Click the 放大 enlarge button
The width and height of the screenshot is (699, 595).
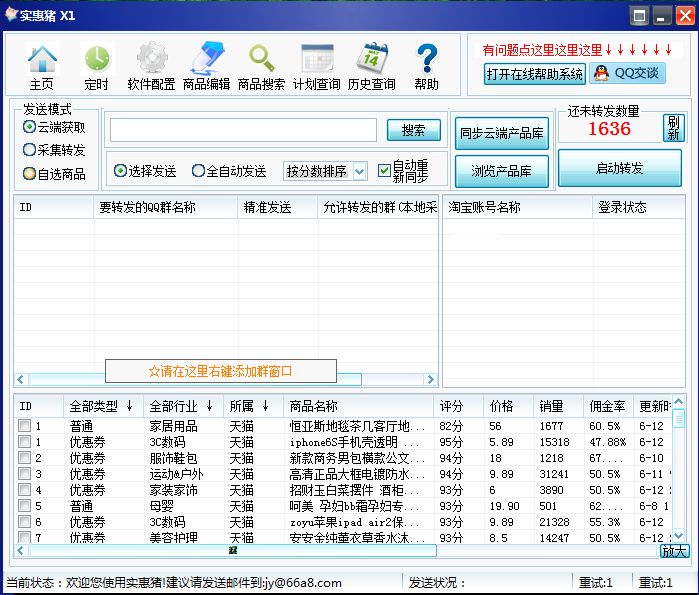pyautogui.click(x=674, y=551)
